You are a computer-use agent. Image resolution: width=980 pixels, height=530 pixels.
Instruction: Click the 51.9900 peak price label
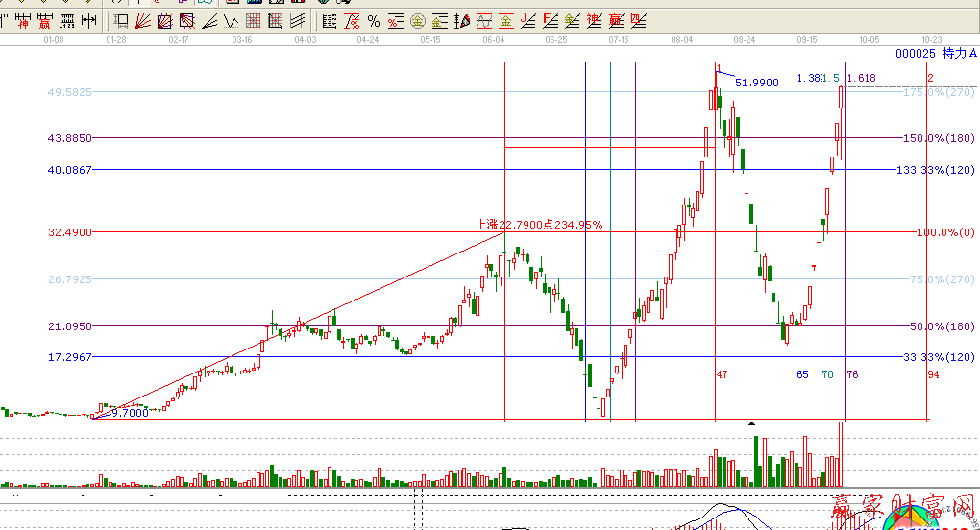(x=756, y=84)
